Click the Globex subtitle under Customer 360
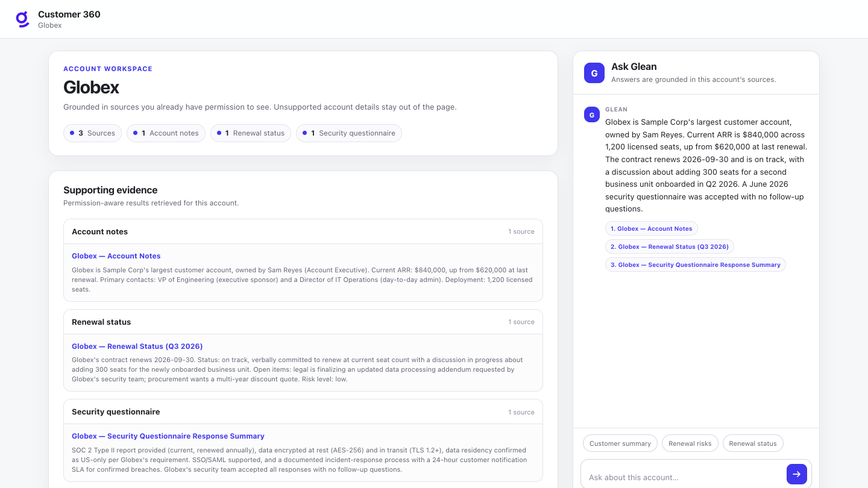 (50, 25)
